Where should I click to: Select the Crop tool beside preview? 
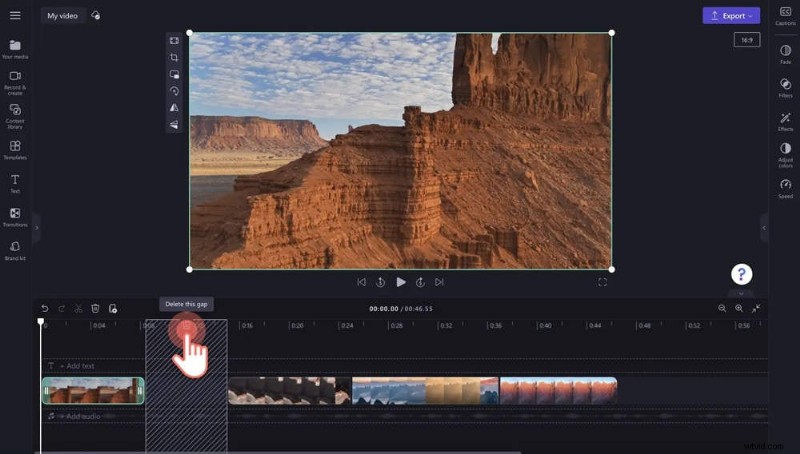coord(174,57)
